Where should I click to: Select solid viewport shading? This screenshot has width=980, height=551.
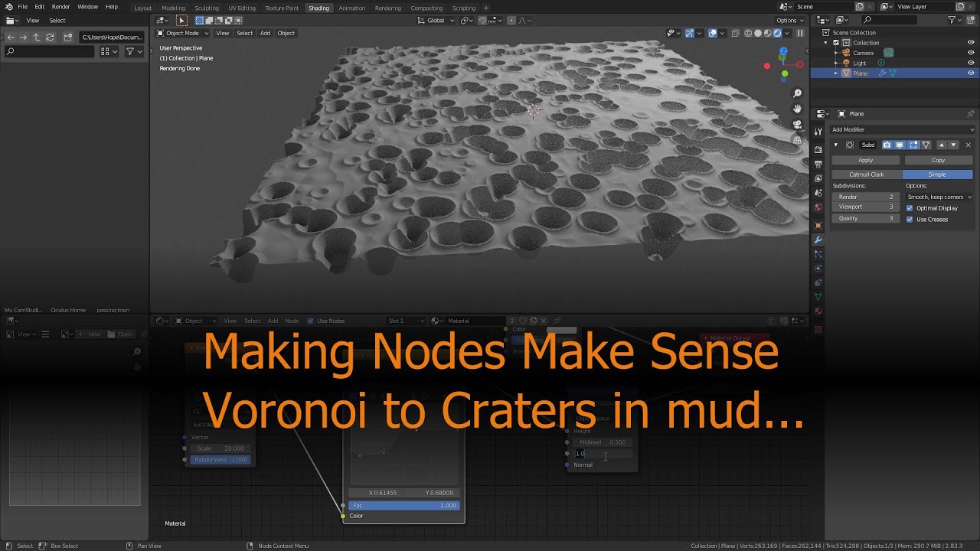tap(758, 33)
